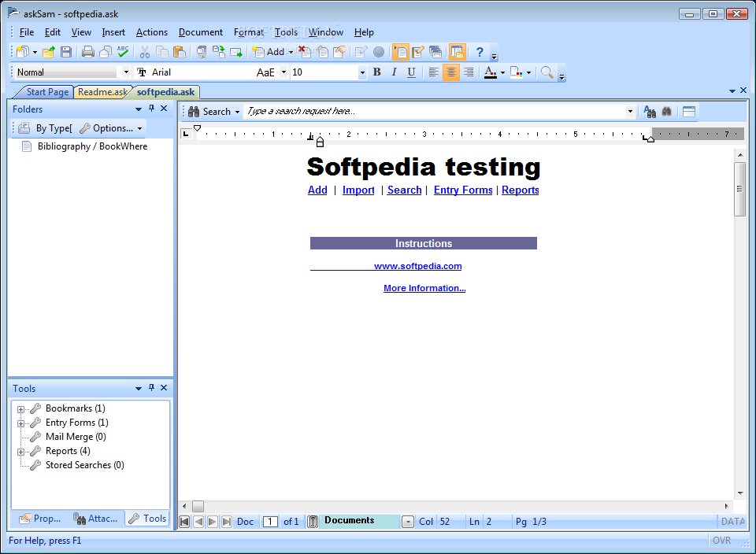Click the vertical scrollbar thumb
Viewport: 756px width, 554px height.
739,189
